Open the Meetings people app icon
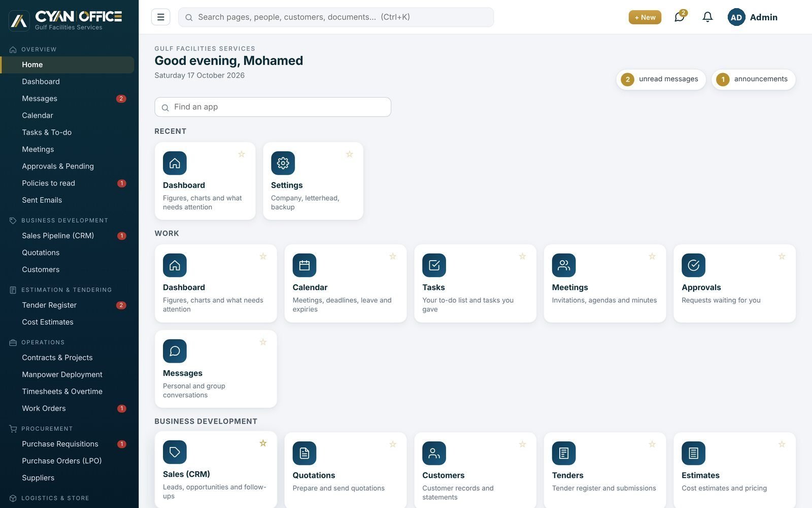This screenshot has width=812, height=508. tap(564, 265)
